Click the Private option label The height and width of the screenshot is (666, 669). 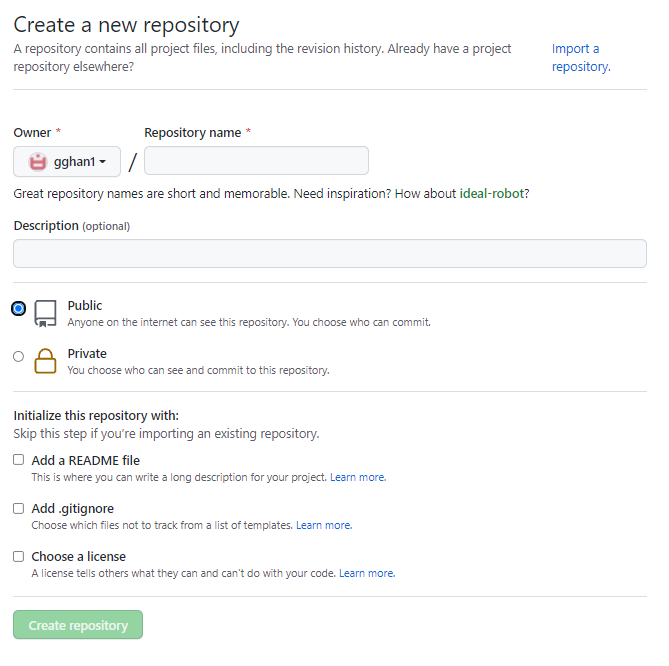tap(87, 354)
